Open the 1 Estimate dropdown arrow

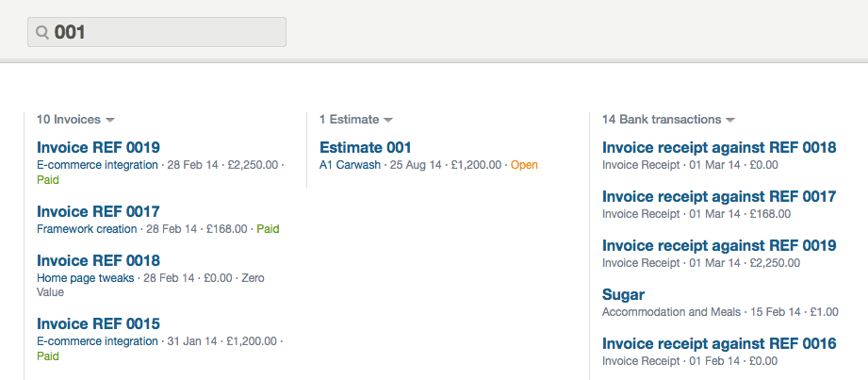point(388,121)
